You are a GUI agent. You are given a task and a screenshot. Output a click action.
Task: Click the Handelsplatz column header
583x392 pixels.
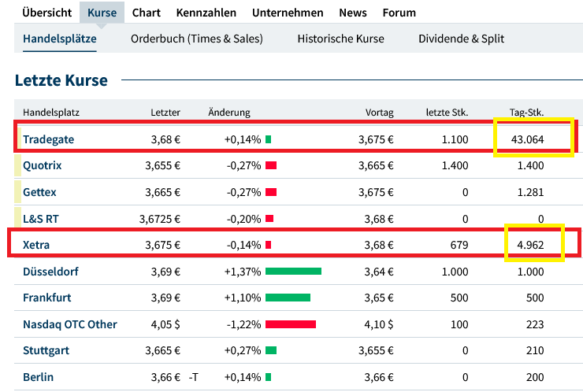coord(51,113)
